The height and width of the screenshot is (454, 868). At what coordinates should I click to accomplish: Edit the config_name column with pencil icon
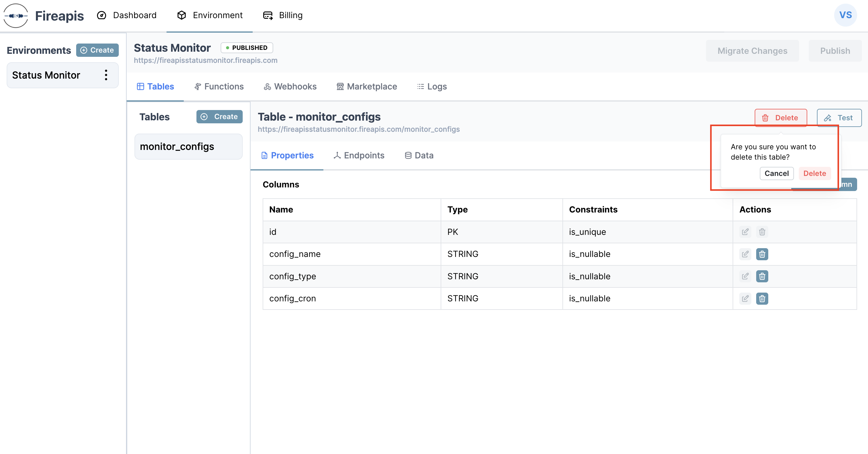[745, 254]
